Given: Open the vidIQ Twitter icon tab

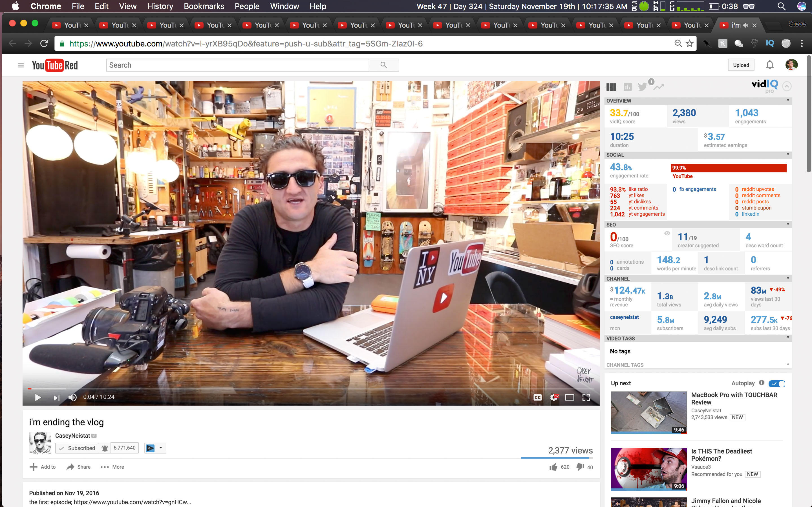Looking at the screenshot, I should coord(642,87).
